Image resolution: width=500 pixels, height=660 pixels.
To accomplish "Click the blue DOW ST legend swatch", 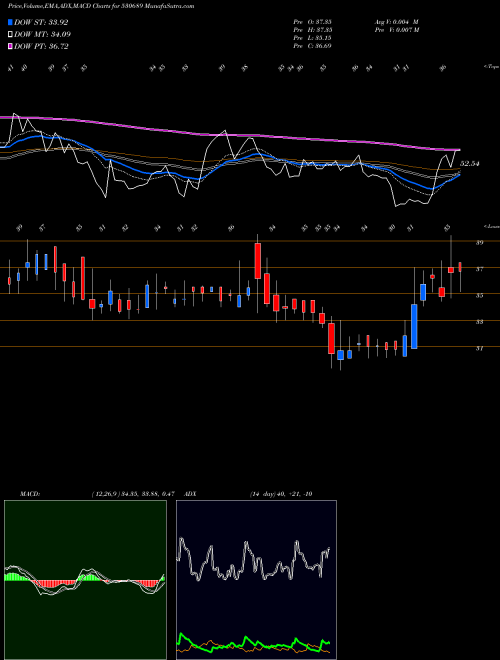I will 10,22.
